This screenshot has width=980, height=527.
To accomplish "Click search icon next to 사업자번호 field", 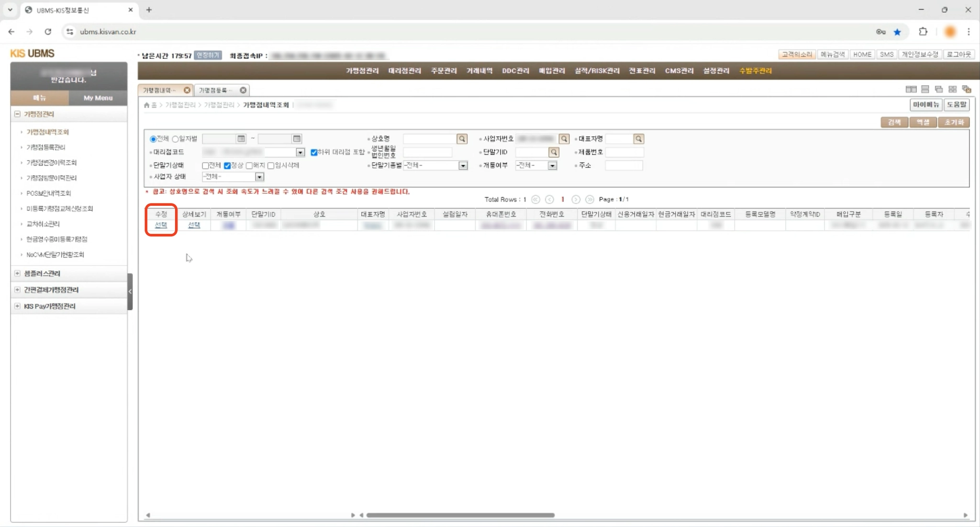I will 564,139.
